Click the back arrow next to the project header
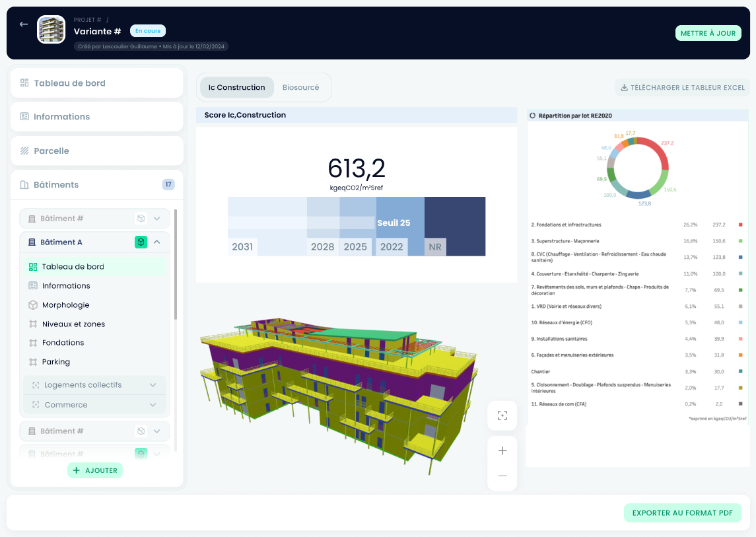The image size is (756, 537). point(23,24)
